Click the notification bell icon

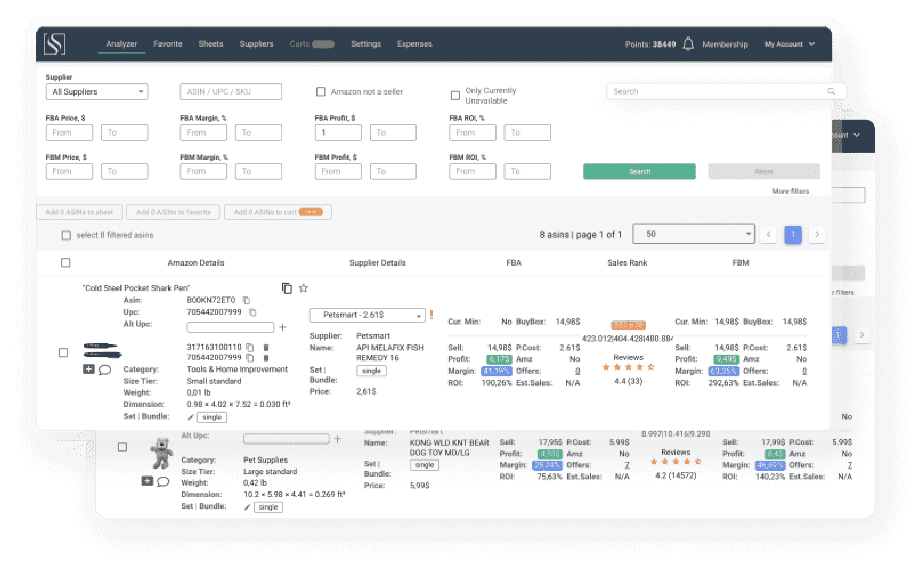[x=688, y=44]
